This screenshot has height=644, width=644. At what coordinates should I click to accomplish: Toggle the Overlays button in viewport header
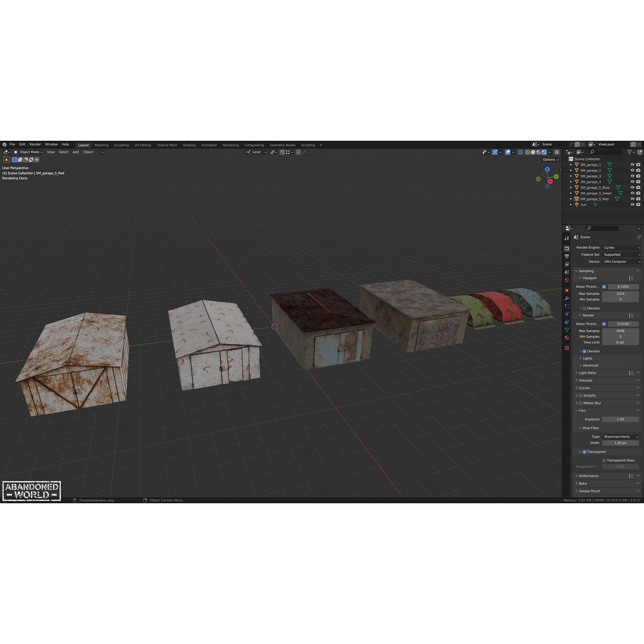pyautogui.click(x=507, y=152)
